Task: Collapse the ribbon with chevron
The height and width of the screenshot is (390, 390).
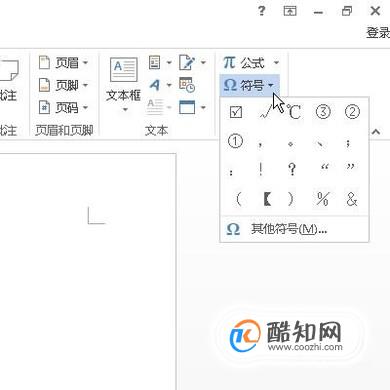Action: tap(376, 132)
